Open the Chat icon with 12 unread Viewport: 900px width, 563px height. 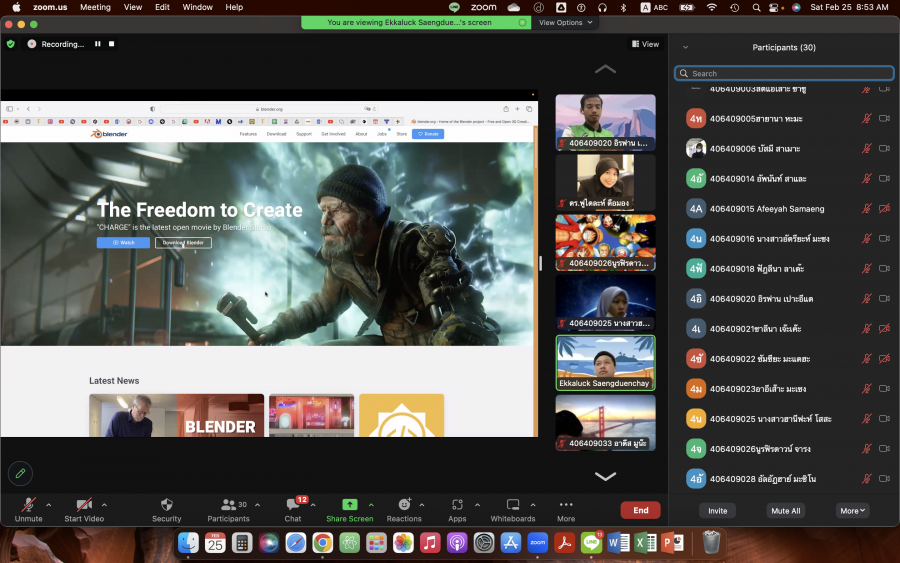click(293, 505)
